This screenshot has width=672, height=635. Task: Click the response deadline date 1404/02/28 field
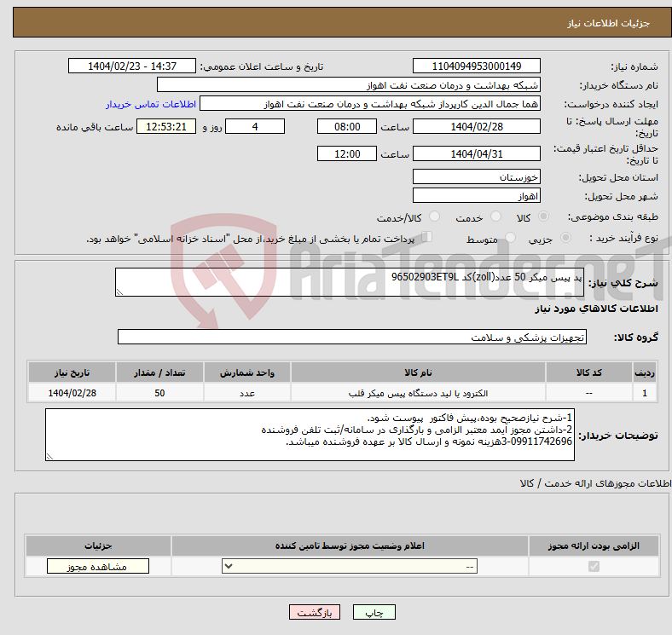[x=476, y=126]
